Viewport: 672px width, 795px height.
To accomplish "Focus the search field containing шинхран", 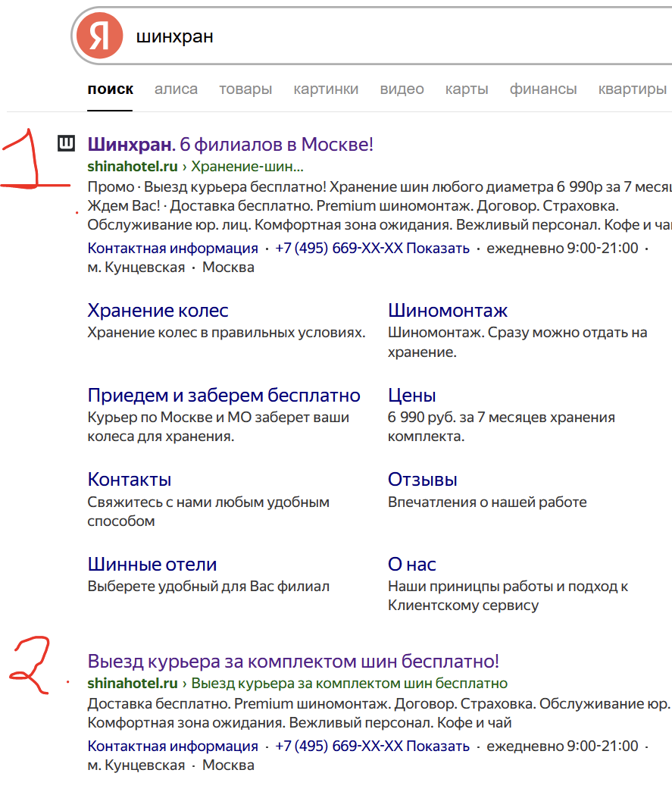I will (379, 37).
